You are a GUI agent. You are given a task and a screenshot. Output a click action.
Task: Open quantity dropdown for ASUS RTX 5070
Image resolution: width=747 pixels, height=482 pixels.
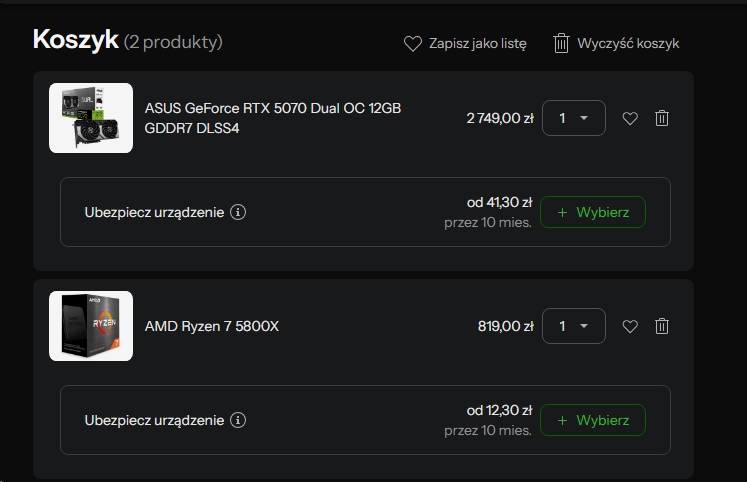pos(573,118)
